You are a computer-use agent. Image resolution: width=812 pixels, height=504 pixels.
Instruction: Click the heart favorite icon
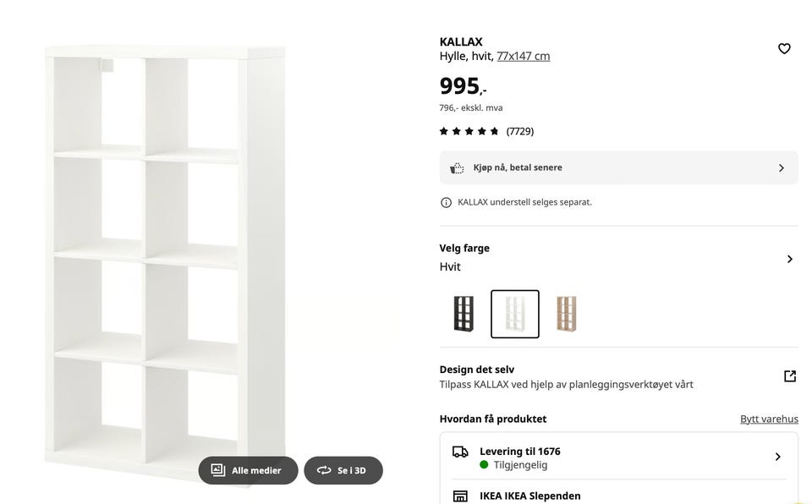pyautogui.click(x=784, y=49)
